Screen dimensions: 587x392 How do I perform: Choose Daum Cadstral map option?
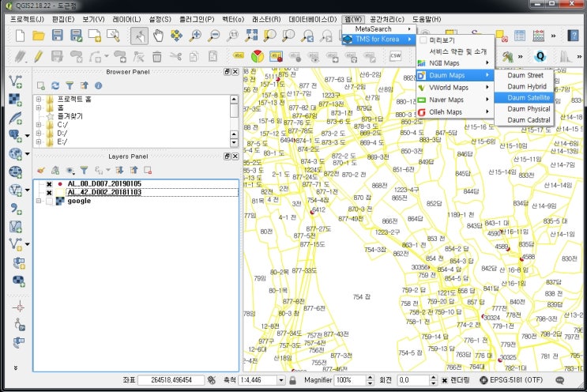[x=524, y=120]
